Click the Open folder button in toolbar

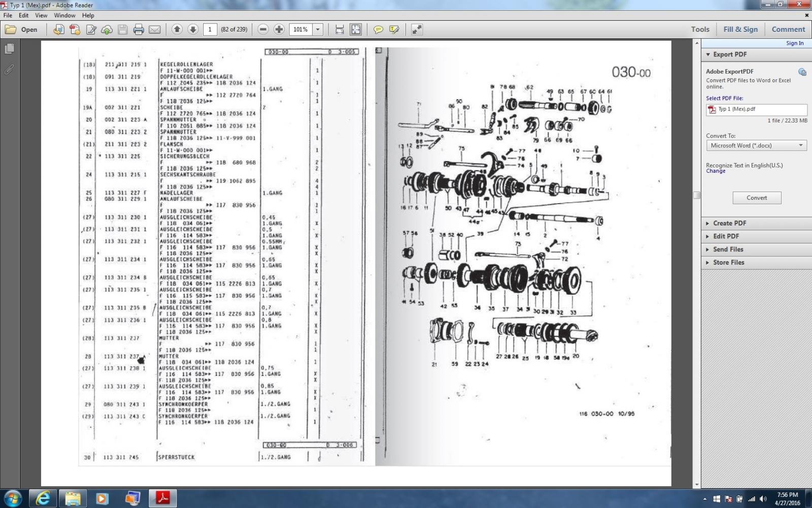[21, 29]
